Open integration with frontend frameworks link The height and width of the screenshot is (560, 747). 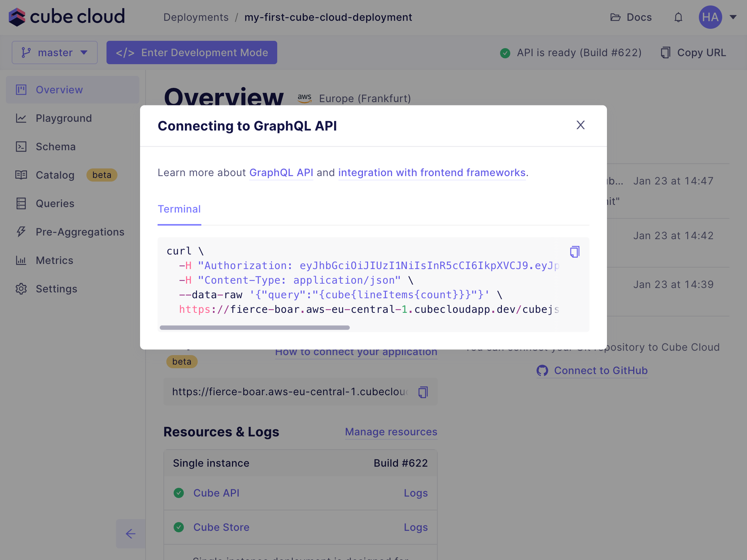[432, 172]
